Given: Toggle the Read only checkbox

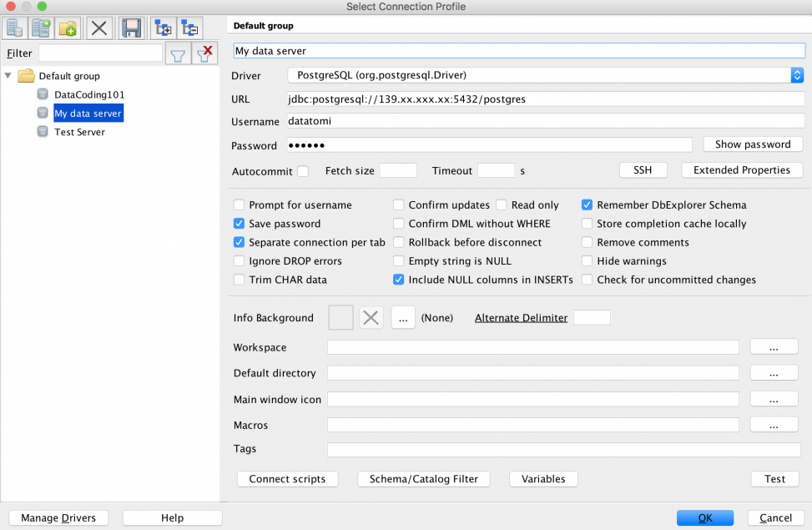Looking at the screenshot, I should 502,205.
